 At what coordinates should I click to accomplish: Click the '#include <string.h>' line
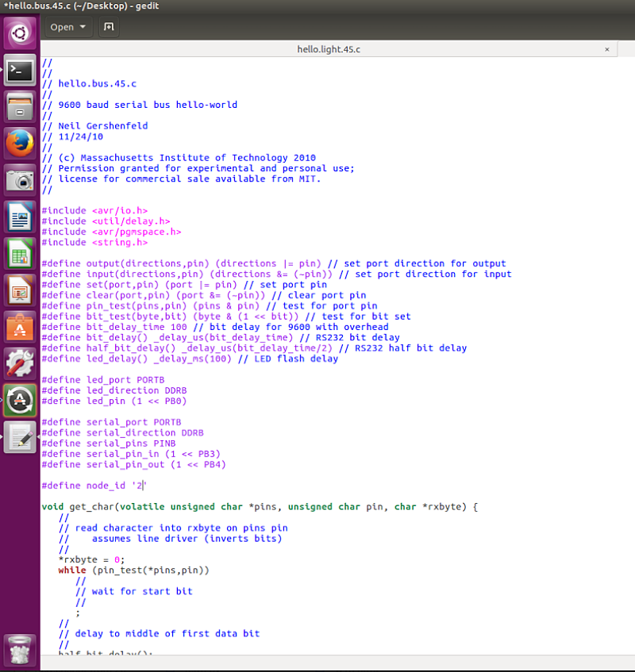(x=94, y=243)
